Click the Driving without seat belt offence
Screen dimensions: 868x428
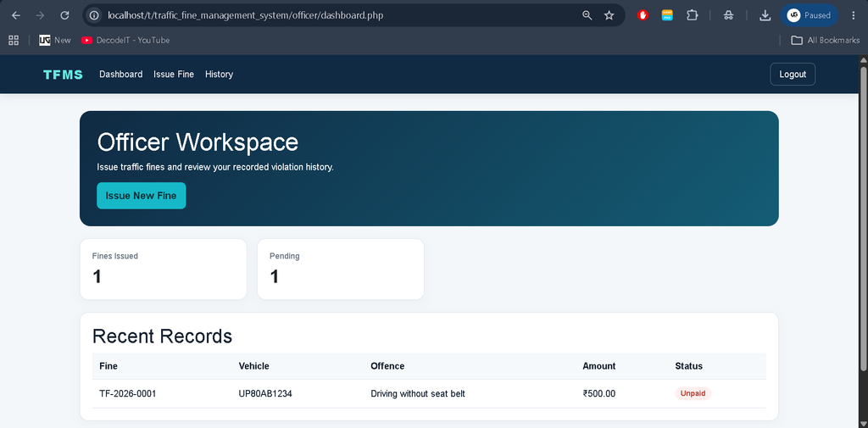(418, 393)
